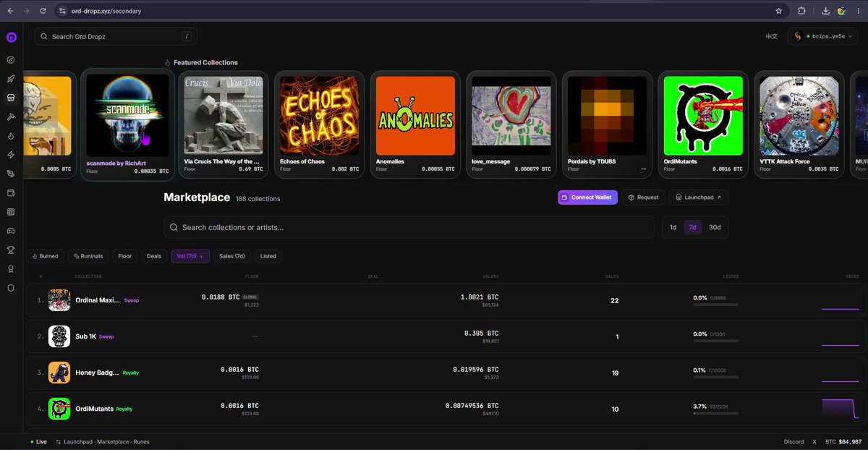Toggle the Runinals filter chip
868x450 pixels.
(x=88, y=256)
